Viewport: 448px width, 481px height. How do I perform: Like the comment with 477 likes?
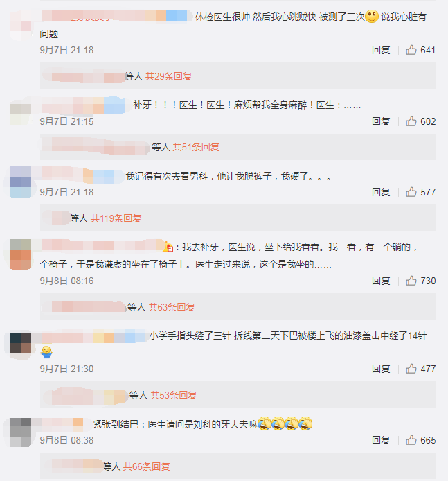point(411,369)
